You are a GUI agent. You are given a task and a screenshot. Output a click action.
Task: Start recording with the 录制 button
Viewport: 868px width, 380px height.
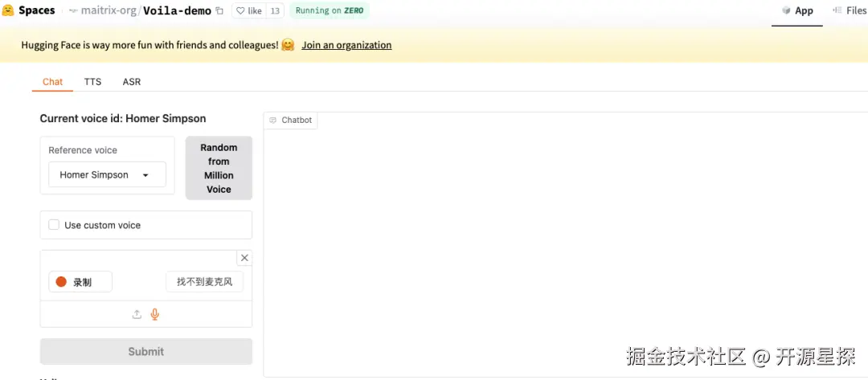pos(80,281)
